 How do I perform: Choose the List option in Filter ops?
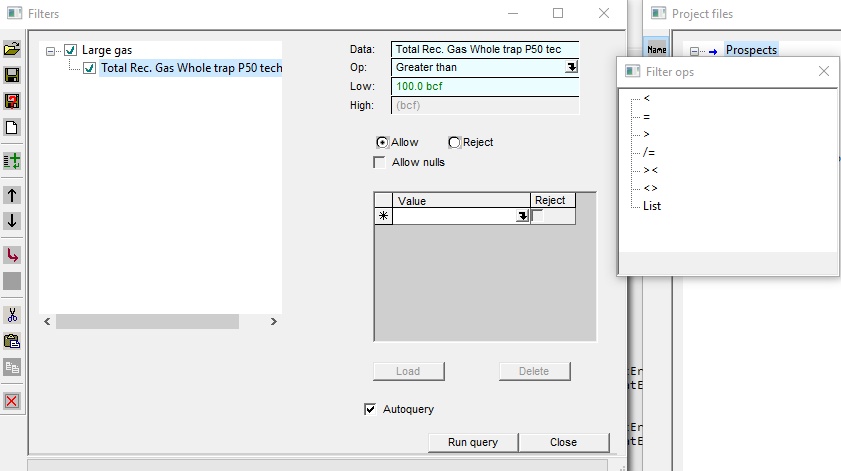[x=652, y=206]
